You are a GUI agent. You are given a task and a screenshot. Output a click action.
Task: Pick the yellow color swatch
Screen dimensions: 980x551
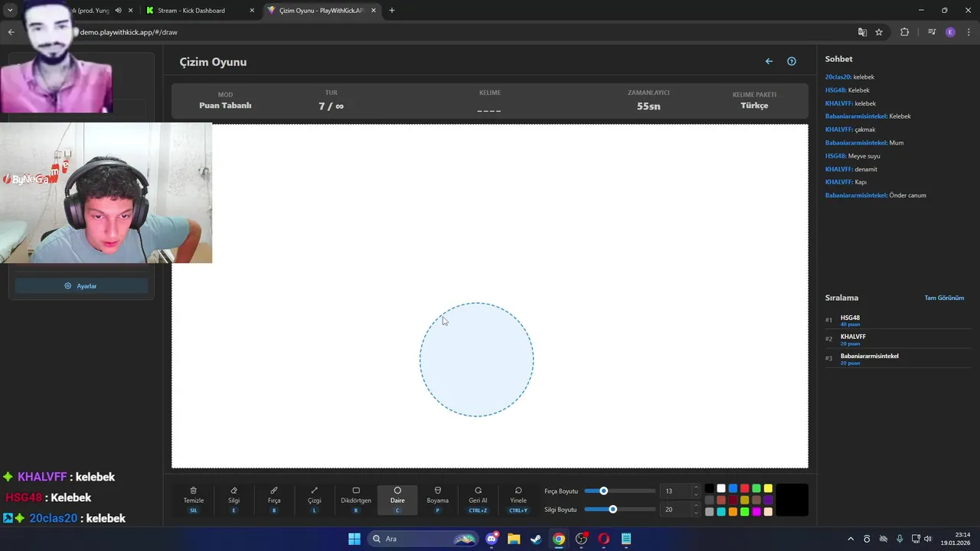pyautogui.click(x=768, y=488)
